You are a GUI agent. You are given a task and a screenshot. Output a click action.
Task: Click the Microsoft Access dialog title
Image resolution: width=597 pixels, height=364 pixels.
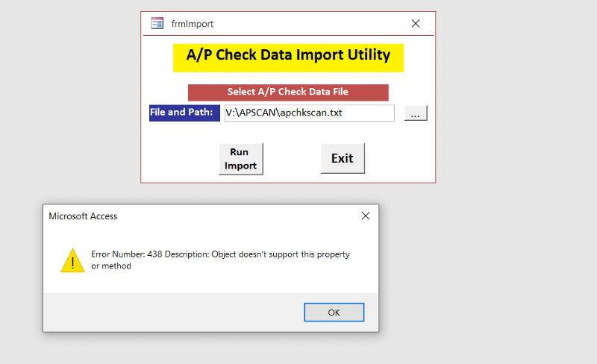coord(83,216)
